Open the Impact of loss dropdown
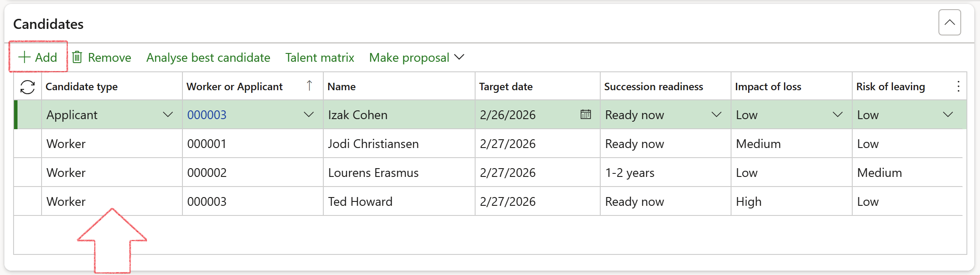 point(837,115)
